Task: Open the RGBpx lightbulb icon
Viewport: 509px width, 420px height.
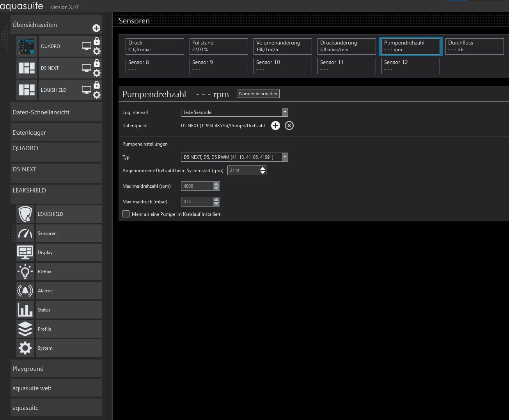Action: tap(25, 271)
